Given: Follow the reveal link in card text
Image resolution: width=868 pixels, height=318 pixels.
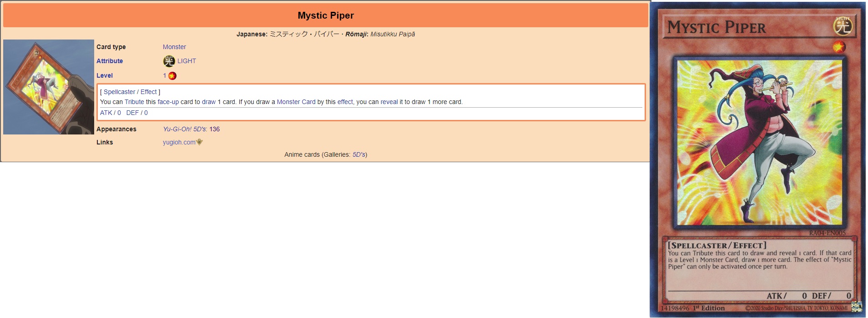Looking at the screenshot, I should 389,102.
